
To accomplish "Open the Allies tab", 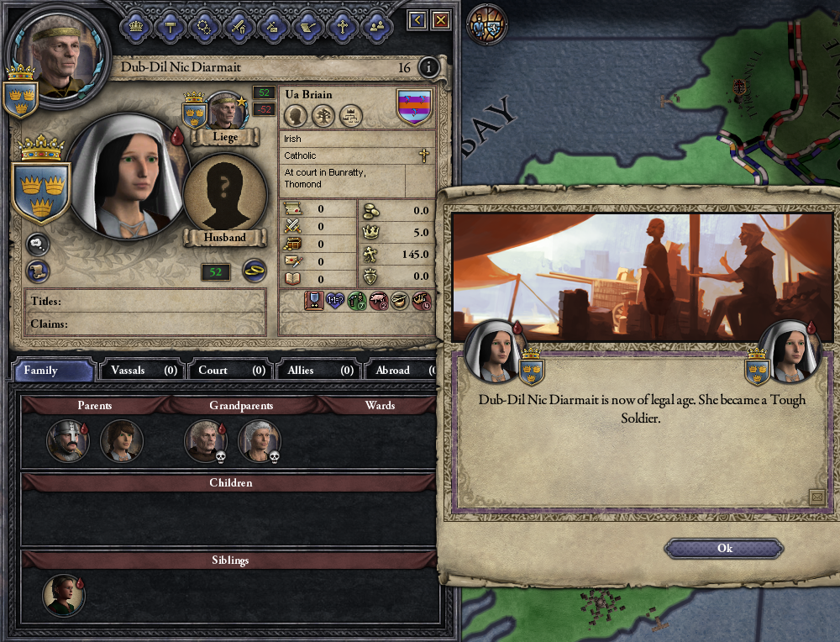I will click(x=318, y=371).
